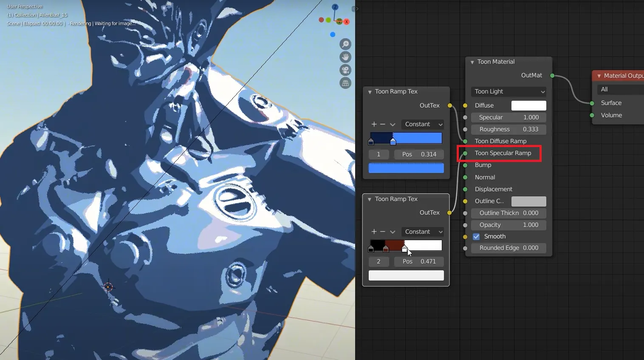Viewport: 644px width, 360px height.
Task: Open upper ramp Constant interpolation dropdown
Action: point(423,124)
